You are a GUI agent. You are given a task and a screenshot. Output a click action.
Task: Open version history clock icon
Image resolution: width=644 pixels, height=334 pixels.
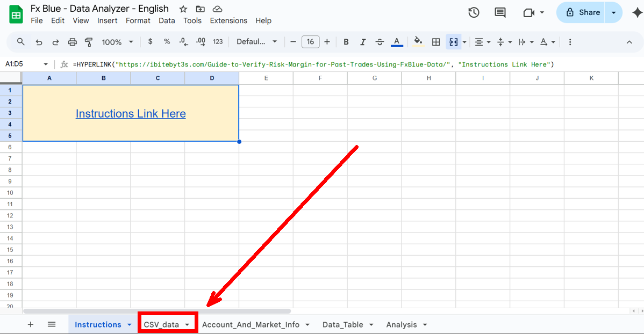pos(474,12)
